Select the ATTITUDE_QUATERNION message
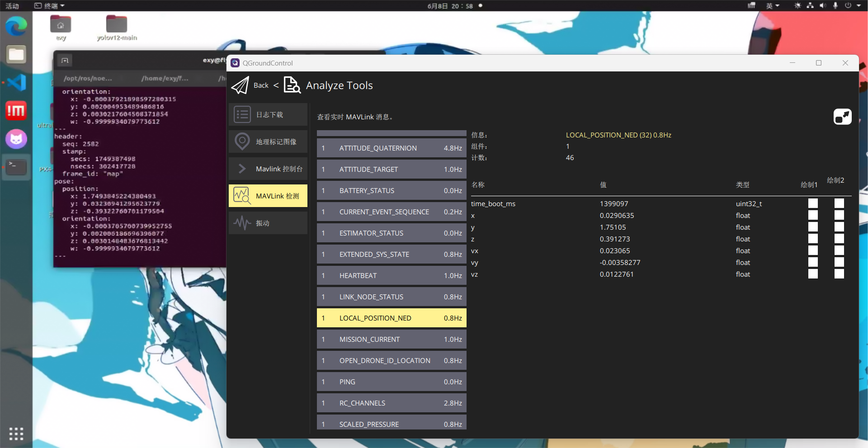868x448 pixels. pos(392,148)
